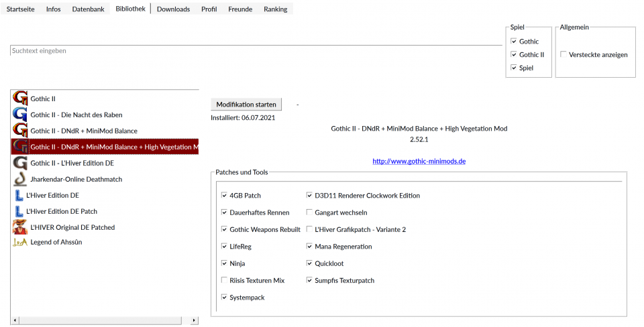Viewport: 644px width, 327px height.
Task: Click the Legend of Ahssûn icon
Action: [x=20, y=242]
